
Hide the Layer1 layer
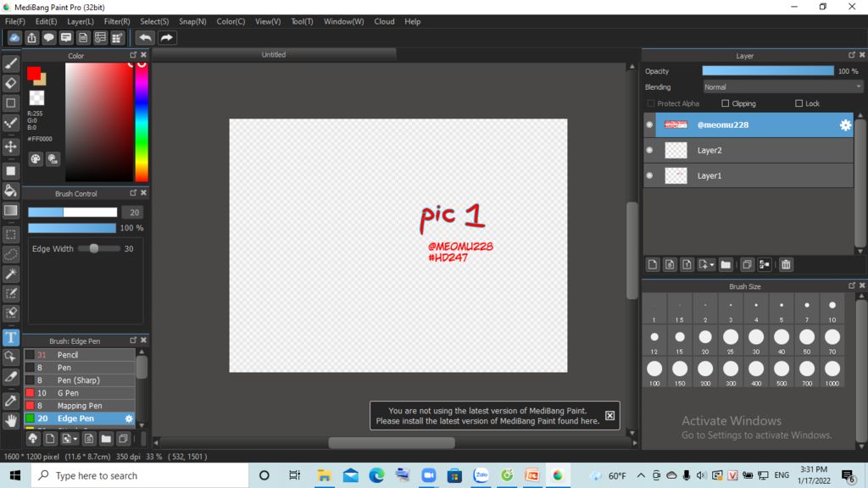point(650,175)
